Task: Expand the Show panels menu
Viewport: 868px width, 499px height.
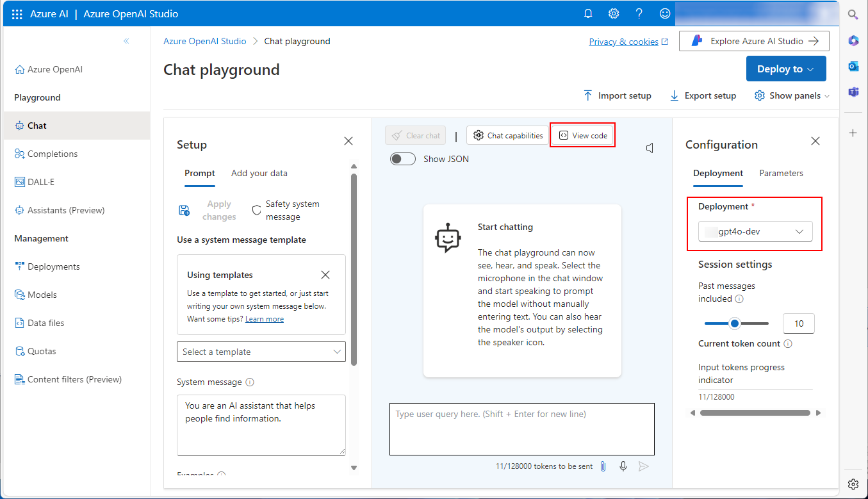Action: [x=792, y=95]
